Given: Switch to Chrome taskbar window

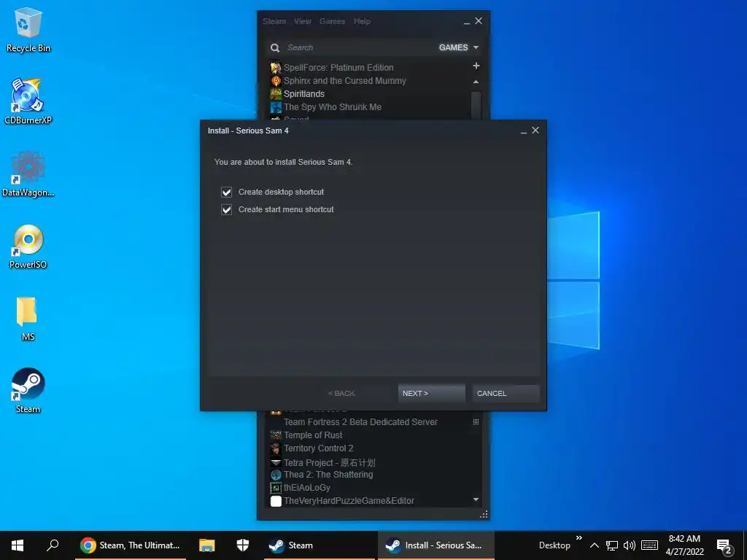Looking at the screenshot, I should [130, 545].
